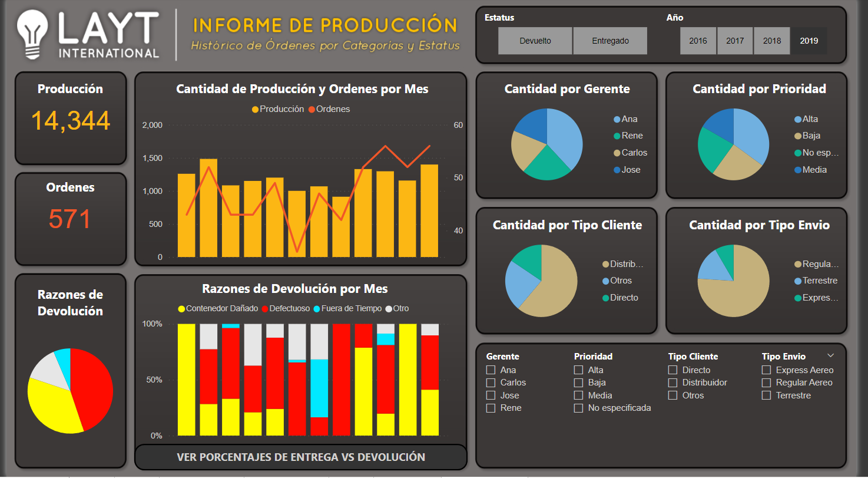The height and width of the screenshot is (478, 868).
Task: Enable the Alta priority checkbox
Action: point(579,370)
